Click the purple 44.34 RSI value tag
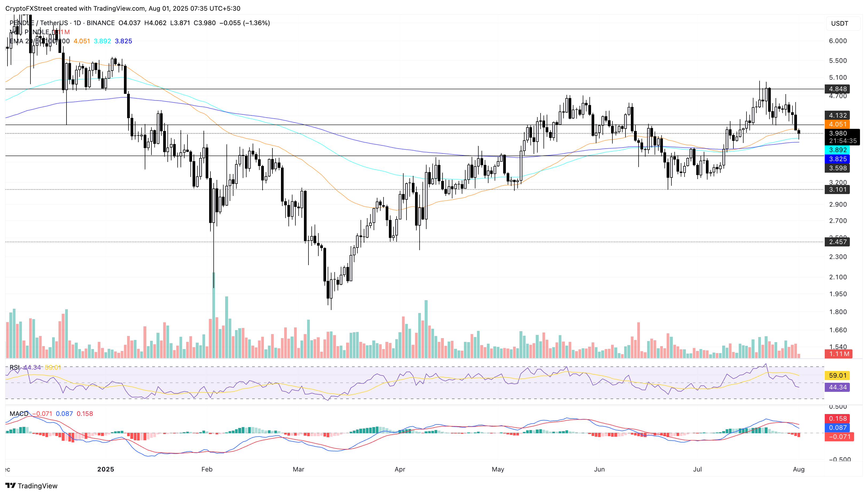 pyautogui.click(x=837, y=388)
